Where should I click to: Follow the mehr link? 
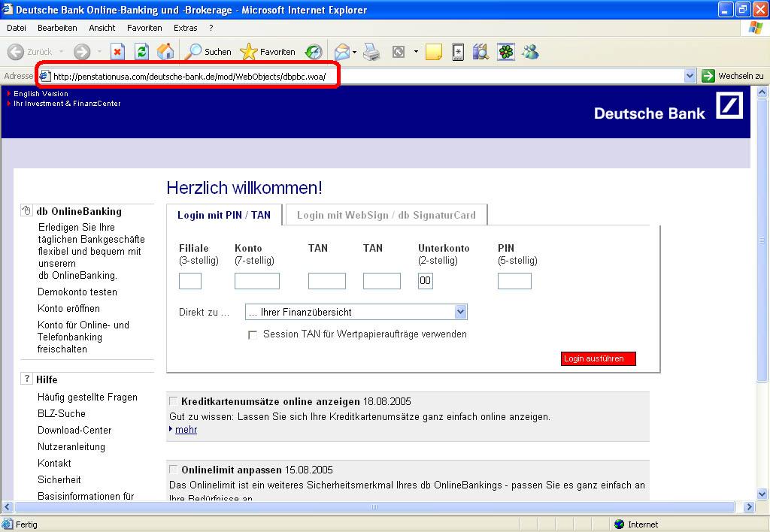point(186,429)
